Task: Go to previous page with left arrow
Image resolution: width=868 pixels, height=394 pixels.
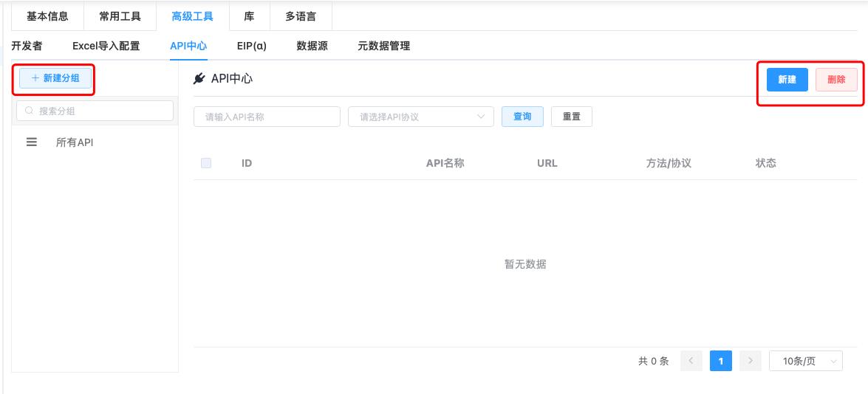Action: 691,361
